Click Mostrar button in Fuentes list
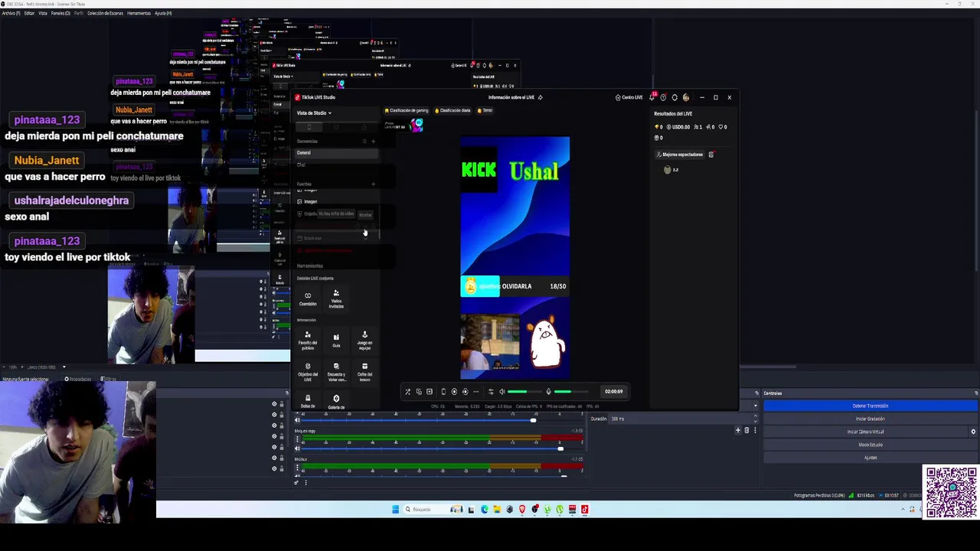Image resolution: width=980 pixels, height=551 pixels. (365, 215)
